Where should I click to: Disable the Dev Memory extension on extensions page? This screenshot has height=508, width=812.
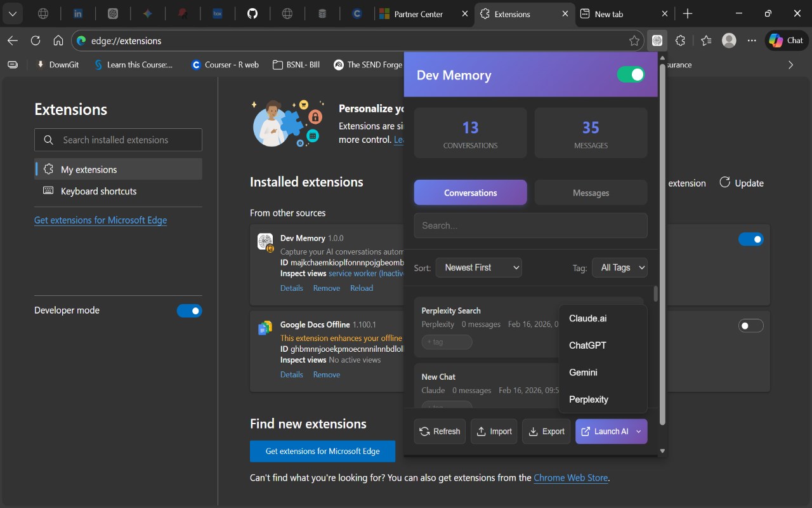751,239
